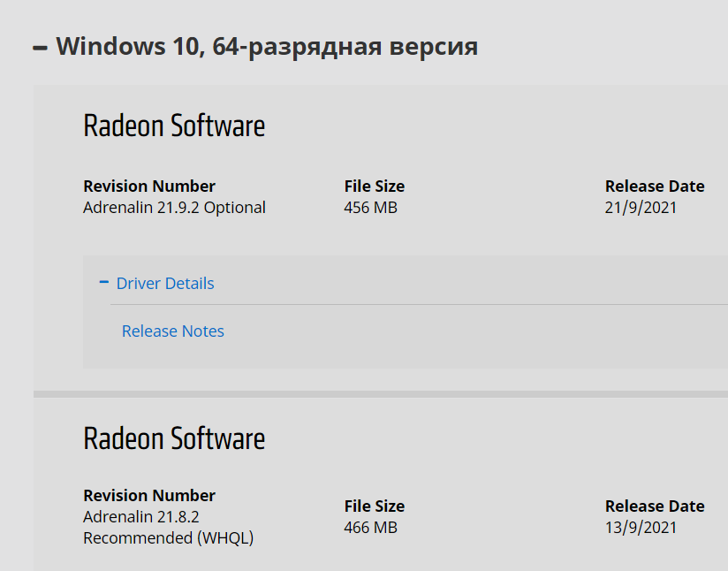Click the Radeon Software title above Adrenalin 21.9.2
This screenshot has height=571, width=728.
(x=174, y=126)
